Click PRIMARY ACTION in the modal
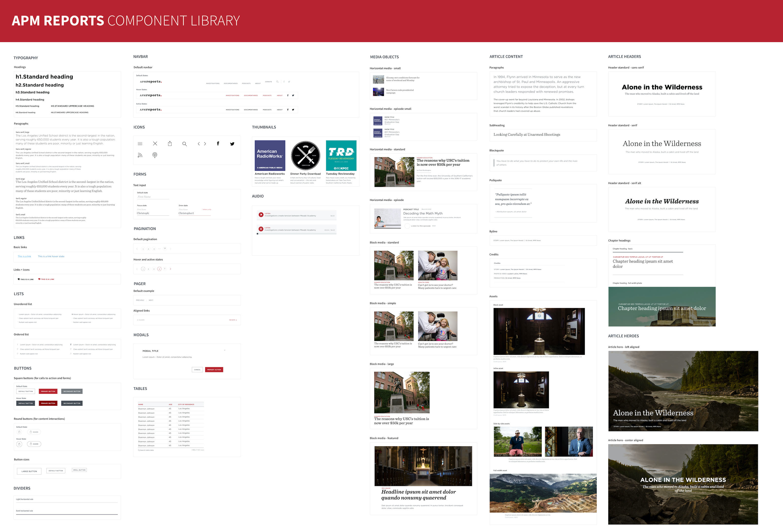783x532 pixels. pyautogui.click(x=214, y=370)
